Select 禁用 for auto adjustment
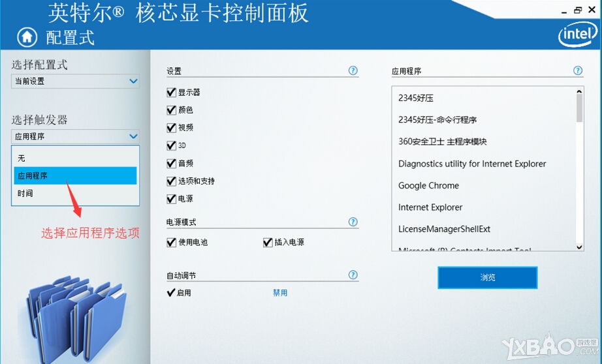Viewport: 602px width, 364px height. point(280,293)
